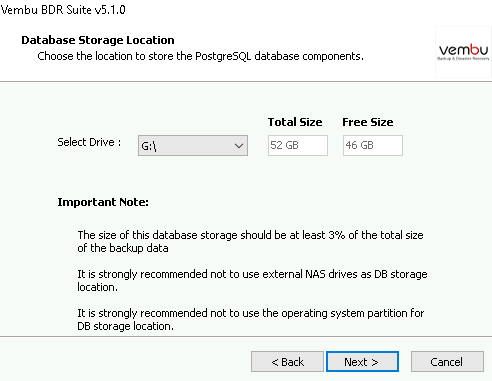Click the Total Size column label

coord(295,122)
